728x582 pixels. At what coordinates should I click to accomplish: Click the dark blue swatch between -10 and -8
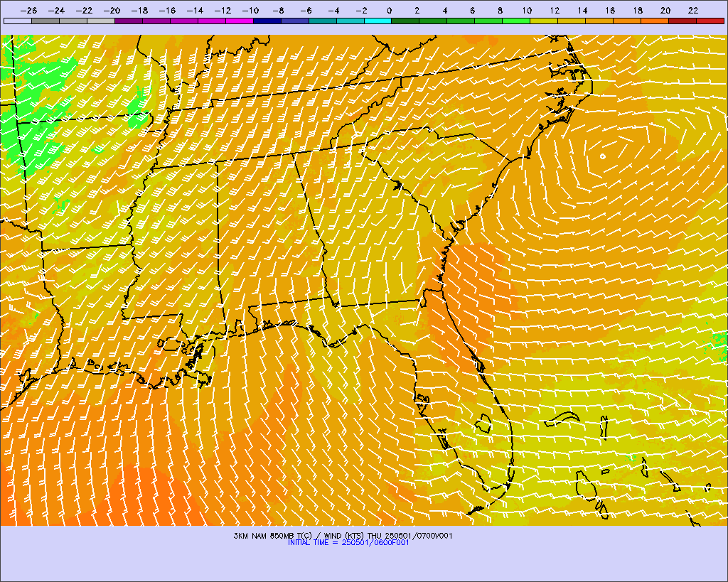pos(267,21)
